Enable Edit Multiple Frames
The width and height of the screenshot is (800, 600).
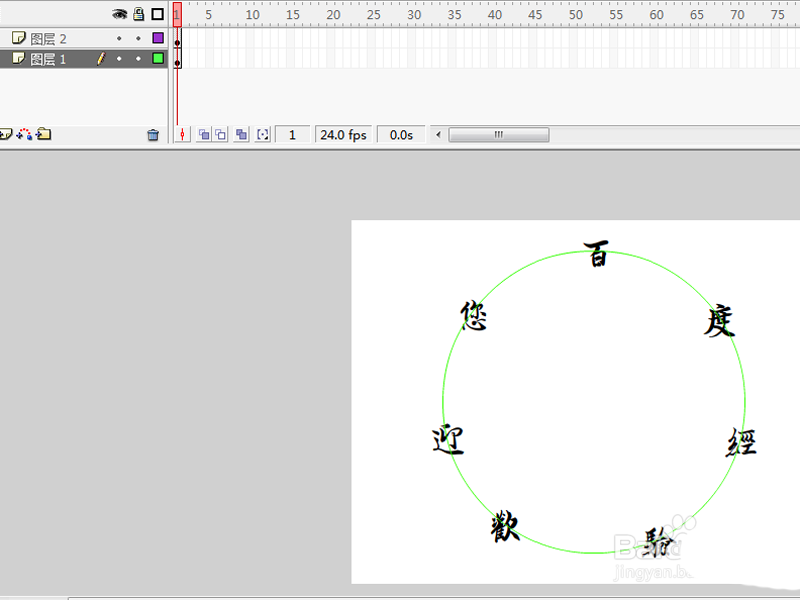pyautogui.click(x=241, y=135)
